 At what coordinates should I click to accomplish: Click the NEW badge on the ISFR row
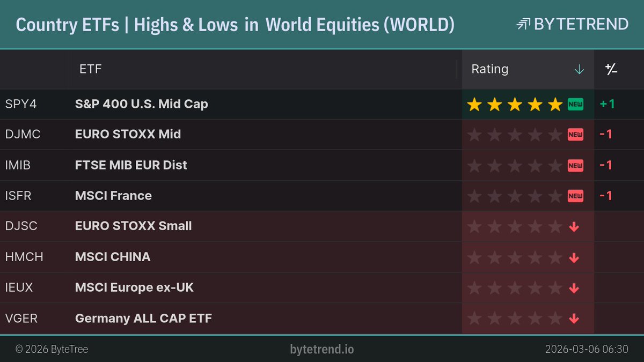pyautogui.click(x=575, y=196)
